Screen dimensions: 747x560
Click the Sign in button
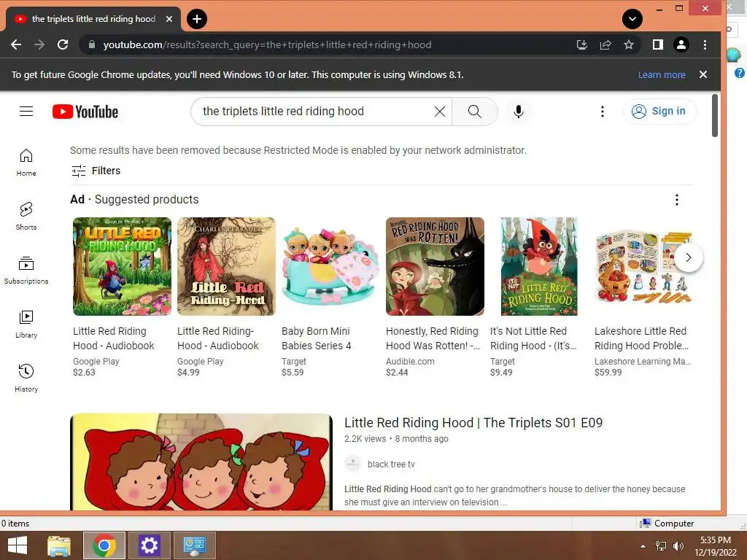coord(659,112)
